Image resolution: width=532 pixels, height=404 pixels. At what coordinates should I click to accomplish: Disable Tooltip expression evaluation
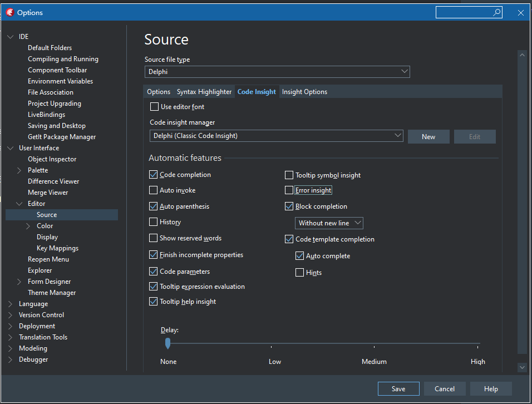click(154, 287)
